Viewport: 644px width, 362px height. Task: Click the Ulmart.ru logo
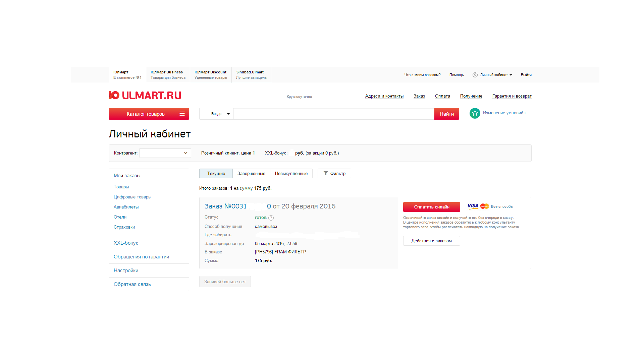point(145,96)
